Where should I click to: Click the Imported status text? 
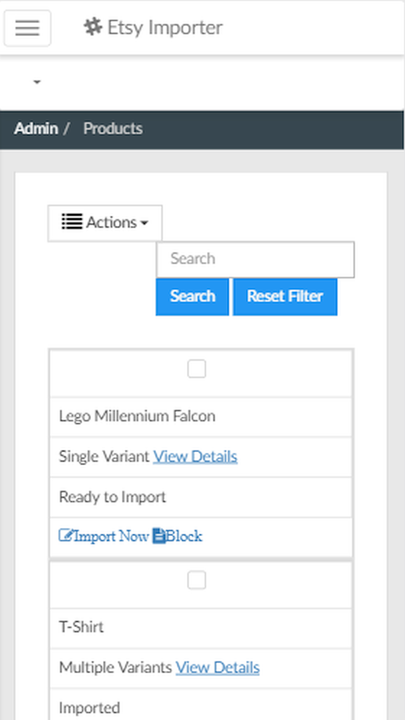click(x=90, y=708)
